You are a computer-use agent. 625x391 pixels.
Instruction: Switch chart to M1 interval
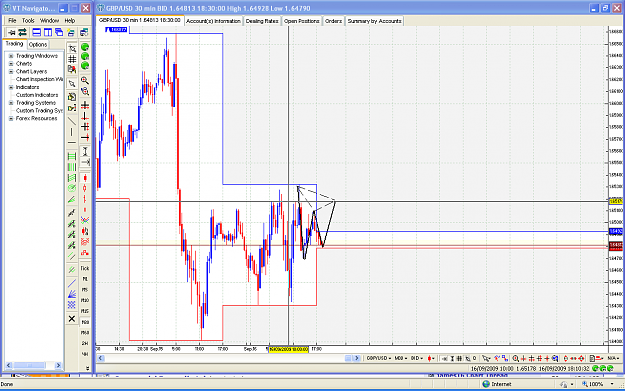tap(85, 279)
